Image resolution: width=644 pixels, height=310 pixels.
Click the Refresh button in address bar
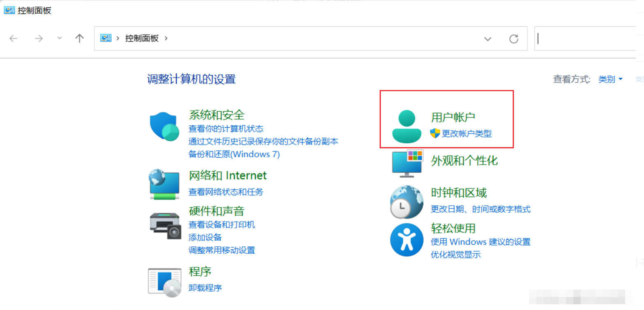(x=513, y=39)
